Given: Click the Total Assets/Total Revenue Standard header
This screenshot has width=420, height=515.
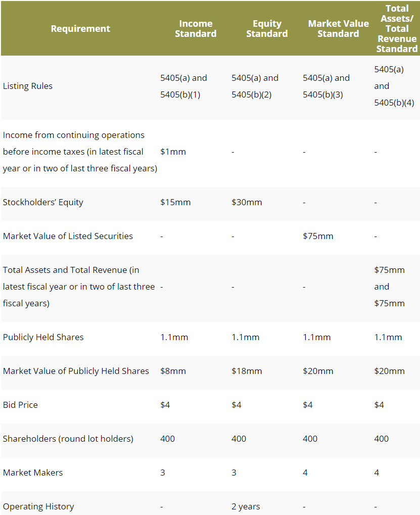Looking at the screenshot, I should tap(397, 29).
